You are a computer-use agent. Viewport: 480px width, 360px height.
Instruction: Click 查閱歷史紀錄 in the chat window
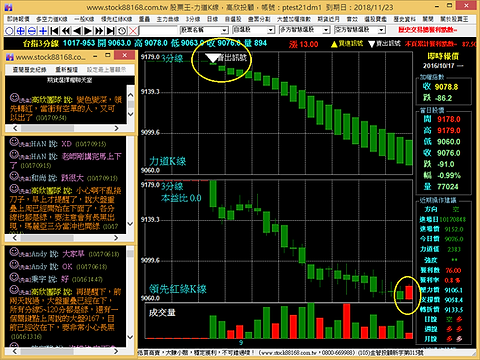coord(29,70)
